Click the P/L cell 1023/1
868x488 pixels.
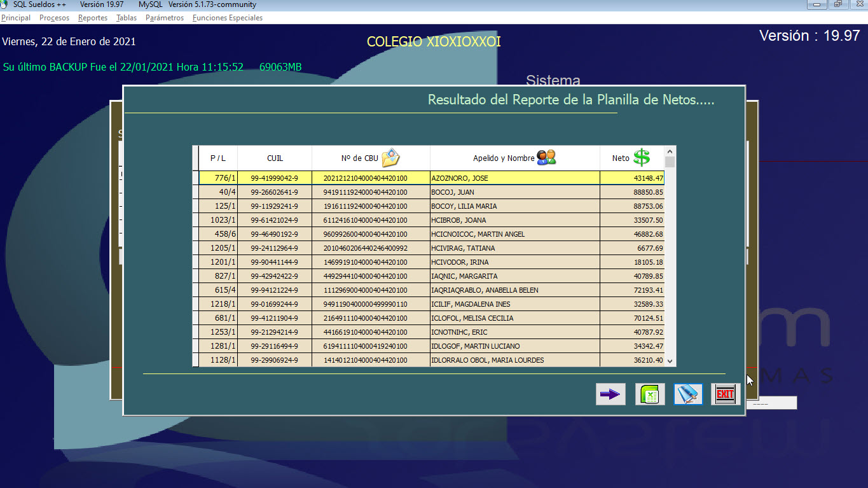click(x=218, y=220)
